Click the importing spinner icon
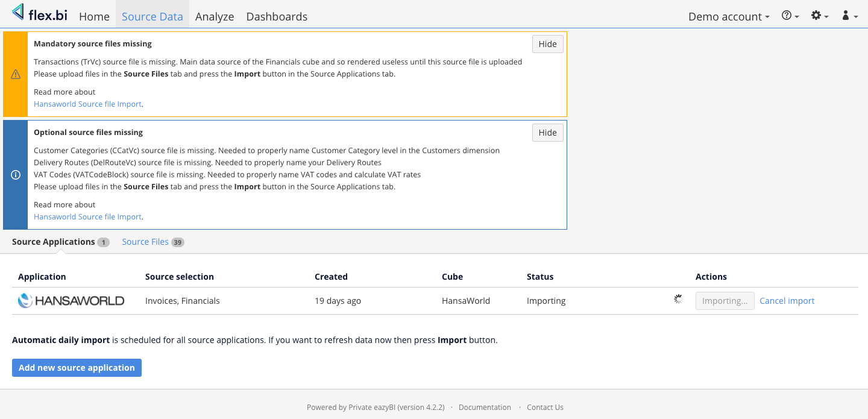This screenshot has width=868, height=419. point(678,299)
